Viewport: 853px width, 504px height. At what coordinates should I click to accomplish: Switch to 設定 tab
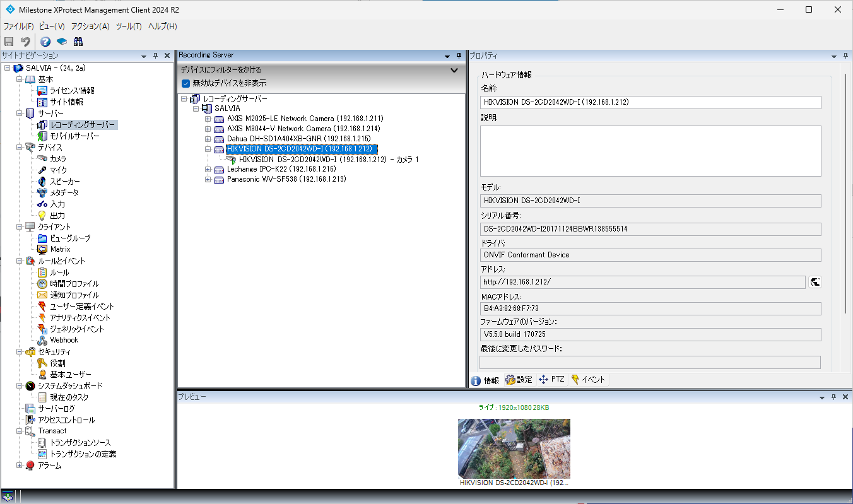(519, 380)
